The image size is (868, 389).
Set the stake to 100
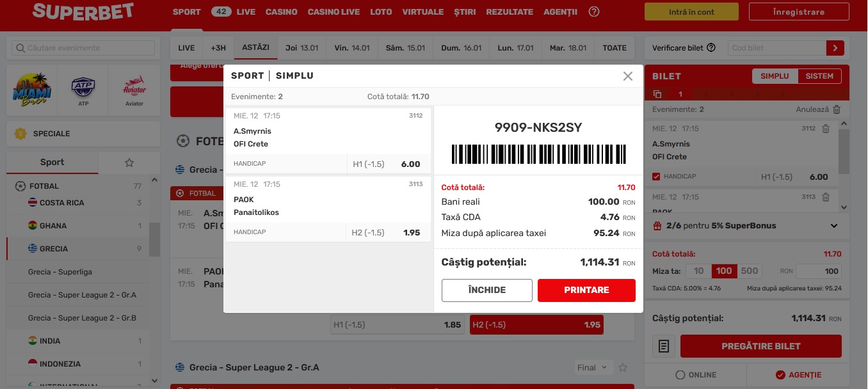724,271
